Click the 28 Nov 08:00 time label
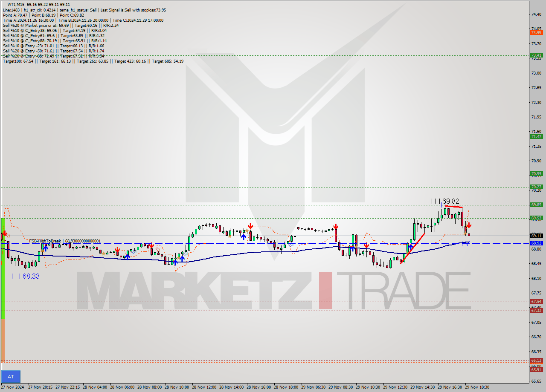546x392 pixels. point(150,387)
